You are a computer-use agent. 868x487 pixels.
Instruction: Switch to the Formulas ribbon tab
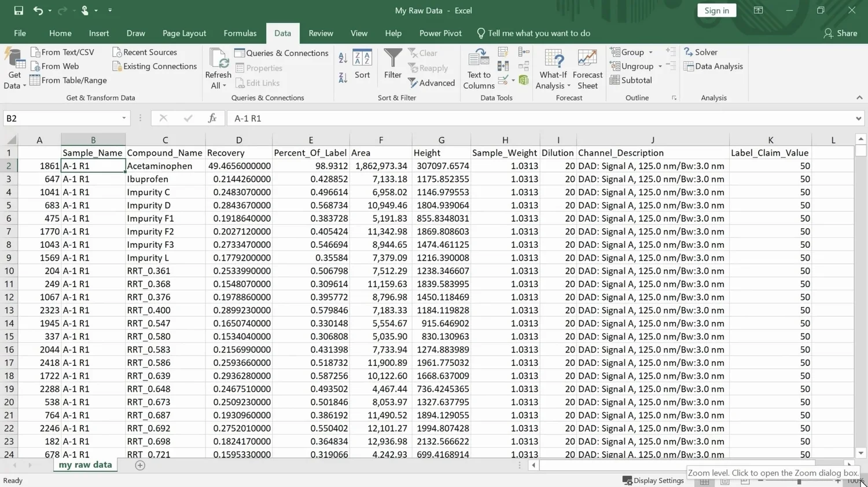[240, 33]
